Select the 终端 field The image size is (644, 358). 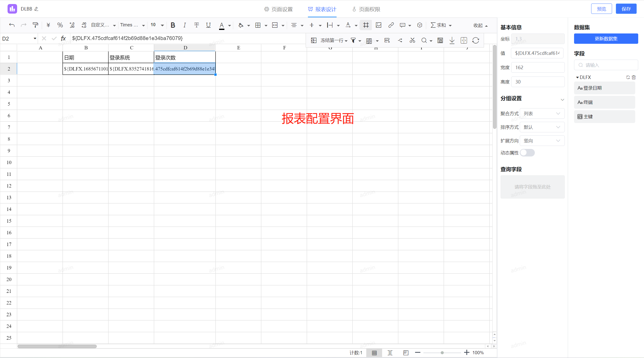pyautogui.click(x=605, y=102)
